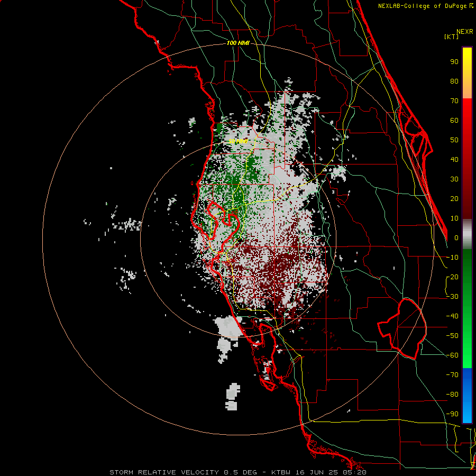476x476 pixels.
Task: Click the positive 50 scale value
Action: (454, 140)
